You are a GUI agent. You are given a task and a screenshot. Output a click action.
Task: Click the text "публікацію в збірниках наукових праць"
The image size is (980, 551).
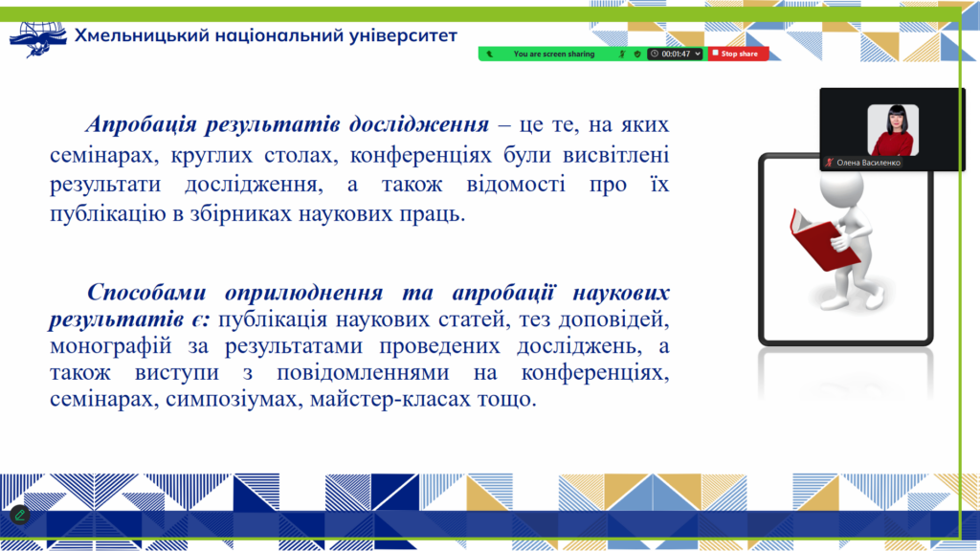coord(256,212)
